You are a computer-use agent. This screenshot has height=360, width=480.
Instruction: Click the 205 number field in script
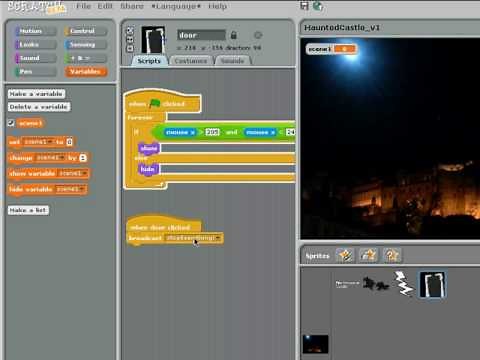click(x=212, y=132)
